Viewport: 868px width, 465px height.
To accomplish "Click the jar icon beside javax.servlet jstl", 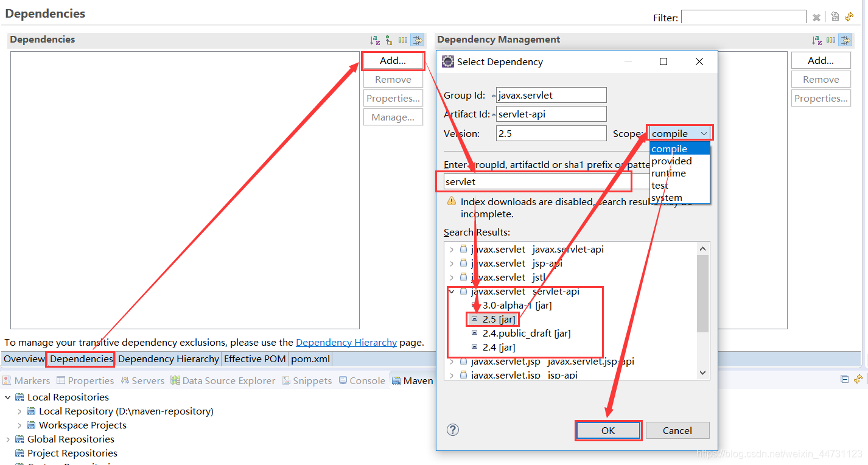I will point(464,277).
